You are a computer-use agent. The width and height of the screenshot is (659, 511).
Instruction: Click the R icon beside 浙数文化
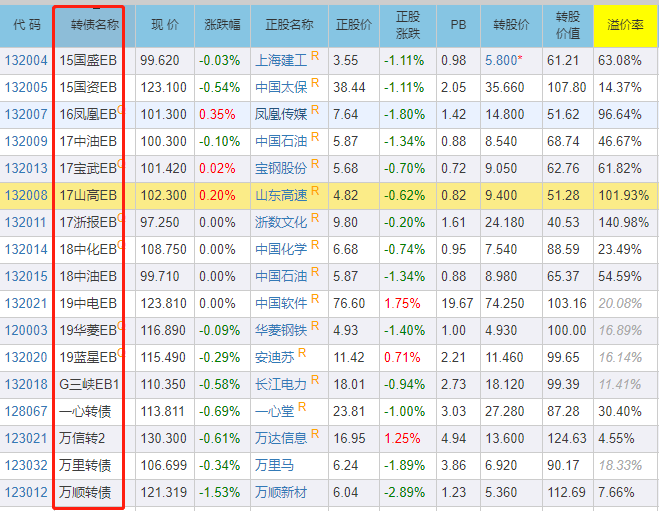click(315, 218)
